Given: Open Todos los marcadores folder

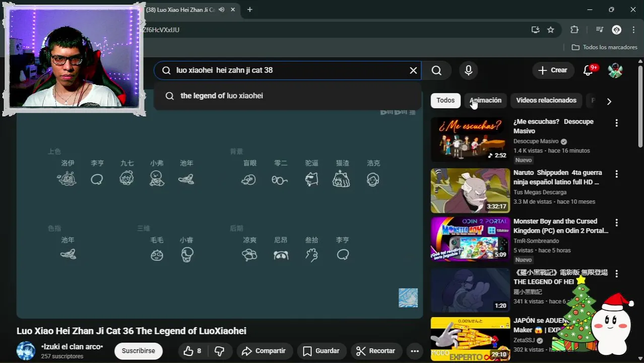Looking at the screenshot, I should [605, 47].
